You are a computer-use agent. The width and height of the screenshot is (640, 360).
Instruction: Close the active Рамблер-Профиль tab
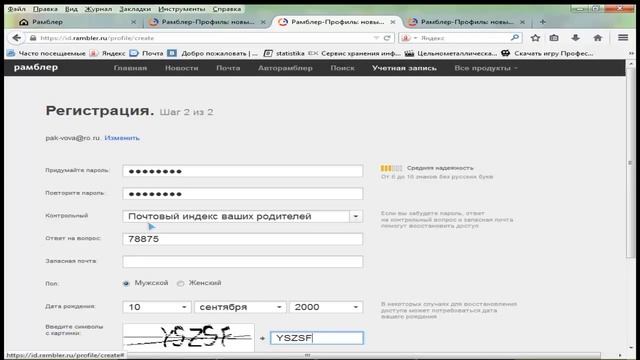tap(393, 22)
